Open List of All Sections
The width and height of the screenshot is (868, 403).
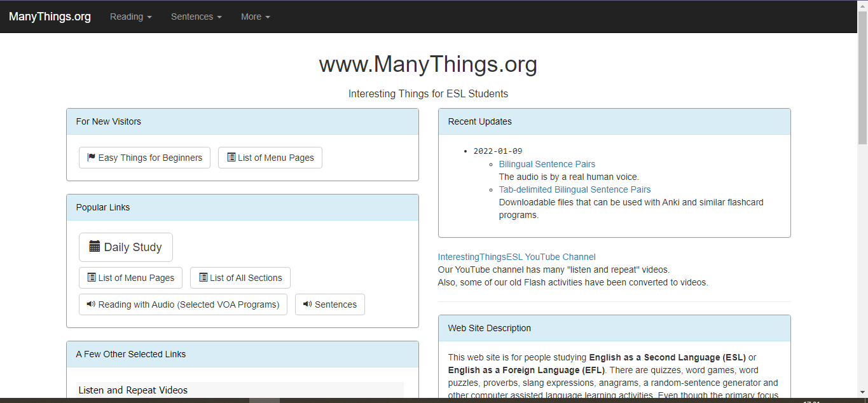(240, 278)
